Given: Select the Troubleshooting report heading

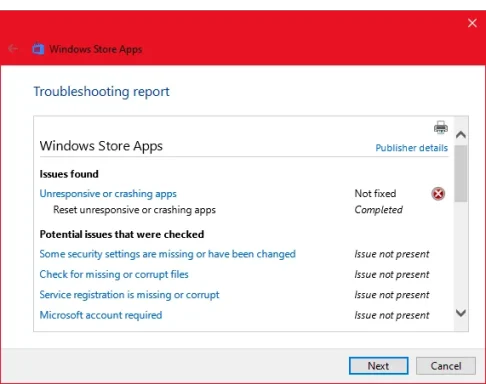Looking at the screenshot, I should point(101,92).
